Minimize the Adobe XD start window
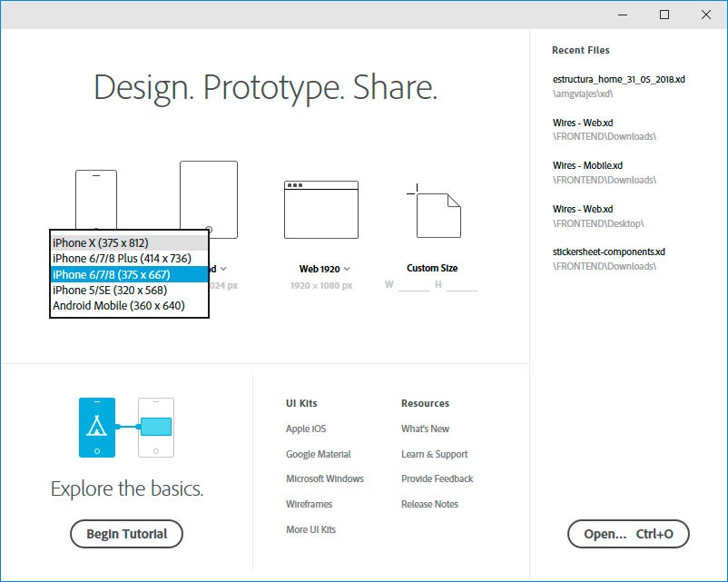The image size is (728, 582). tap(623, 15)
